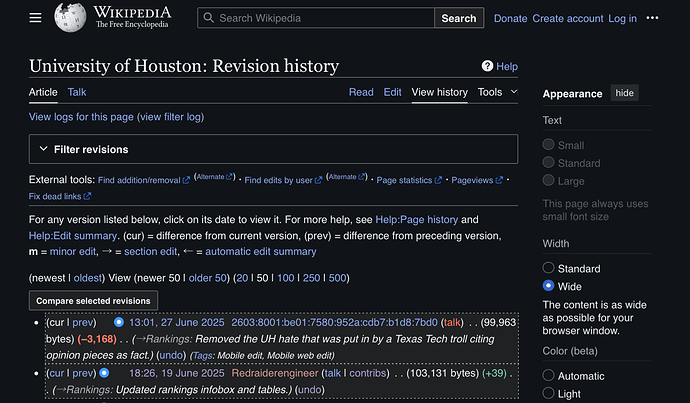Click the Search button
690x403 pixels.
click(x=459, y=18)
